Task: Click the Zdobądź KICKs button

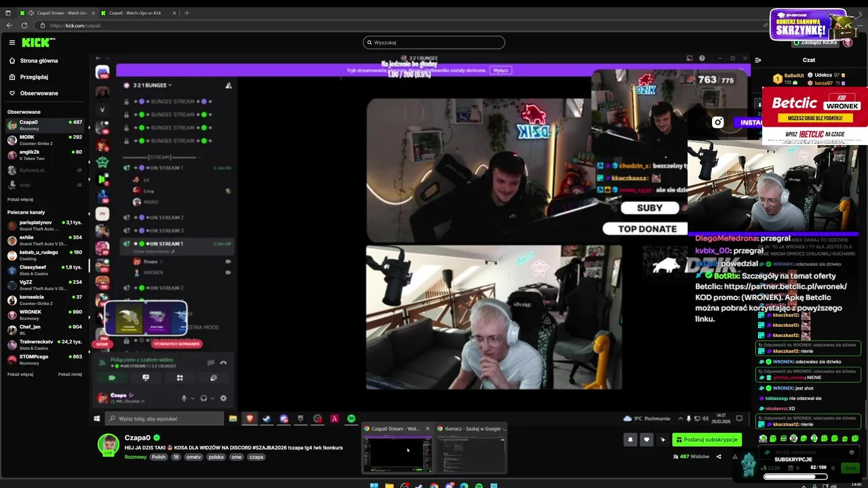Action: (814, 42)
